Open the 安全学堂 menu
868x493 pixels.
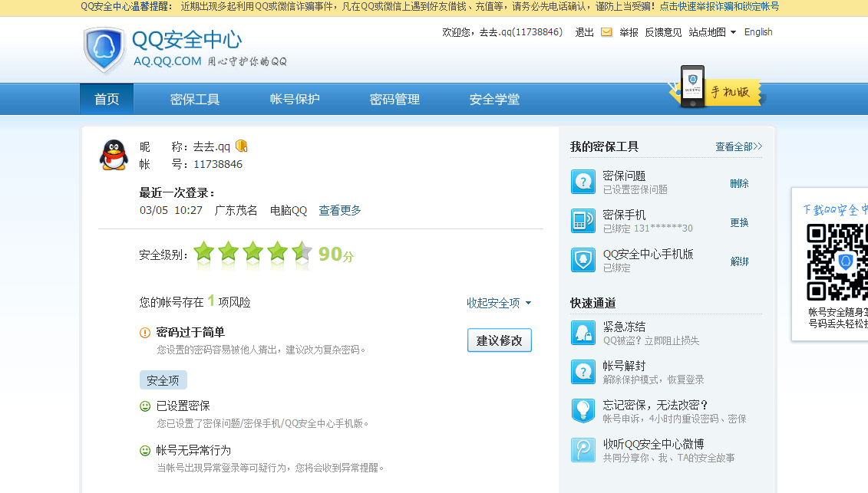(x=494, y=99)
